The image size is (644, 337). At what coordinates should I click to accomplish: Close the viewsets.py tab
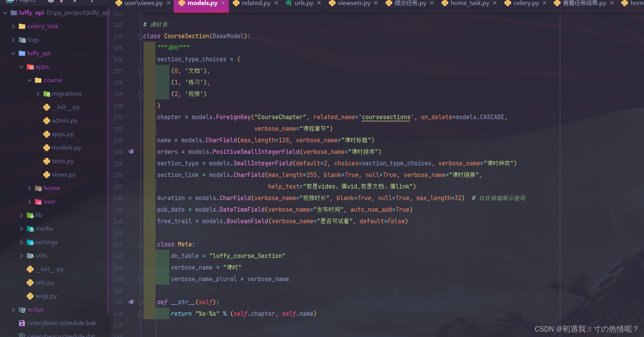pyautogui.click(x=376, y=3)
